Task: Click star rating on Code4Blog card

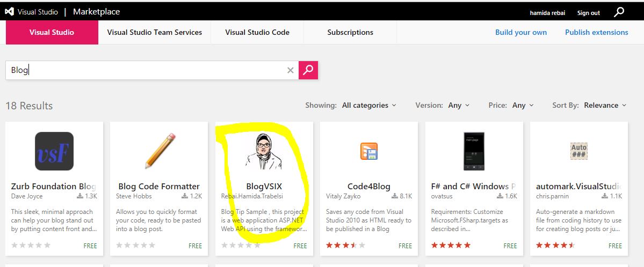Action: click(346, 245)
